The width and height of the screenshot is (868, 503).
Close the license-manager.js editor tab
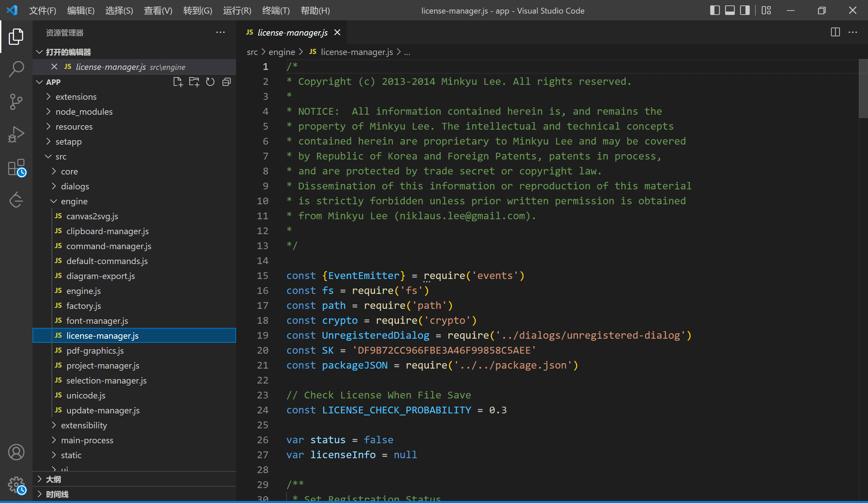[337, 32]
